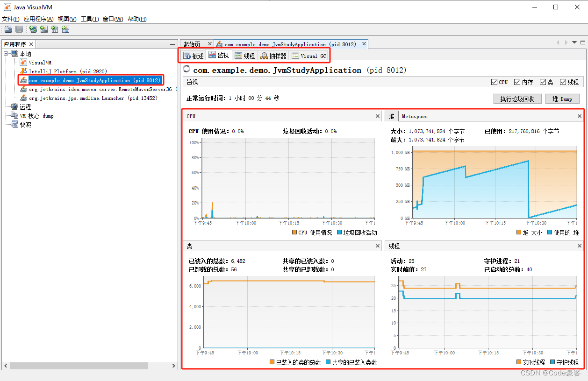Image resolution: width=588 pixels, height=381 pixels.
Task: Close the JvmStudyApplication editor tab
Action: [x=364, y=44]
